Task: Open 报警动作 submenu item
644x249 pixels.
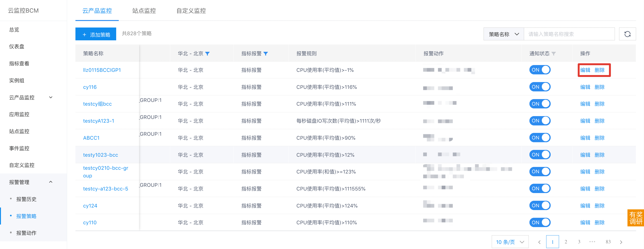Action: (26, 233)
